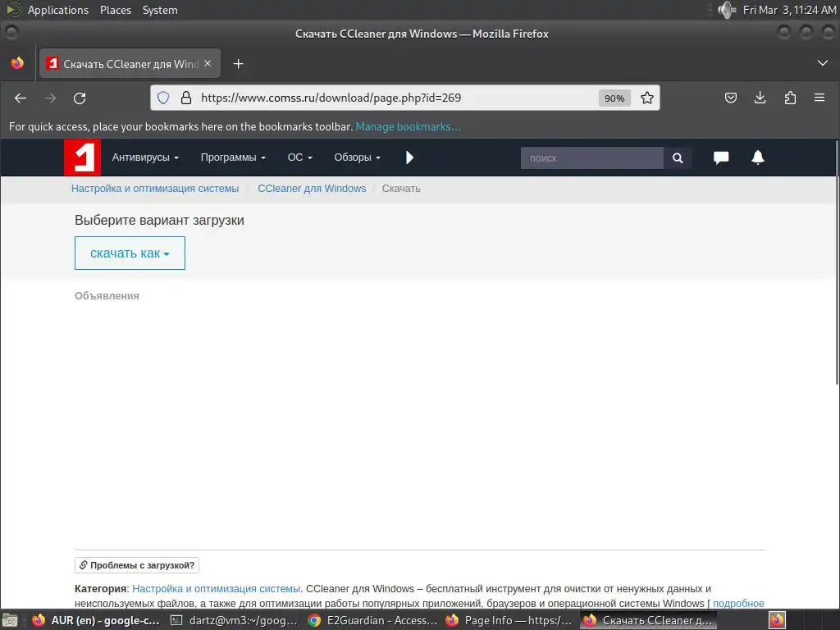Click the padlock site info icon
Screen dimensions: 840x630
[186, 98]
